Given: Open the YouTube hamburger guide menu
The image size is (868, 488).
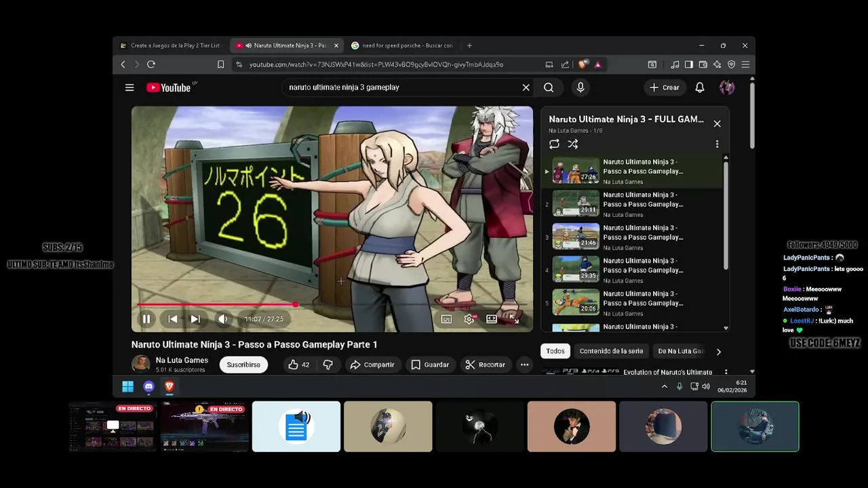Looking at the screenshot, I should (130, 87).
